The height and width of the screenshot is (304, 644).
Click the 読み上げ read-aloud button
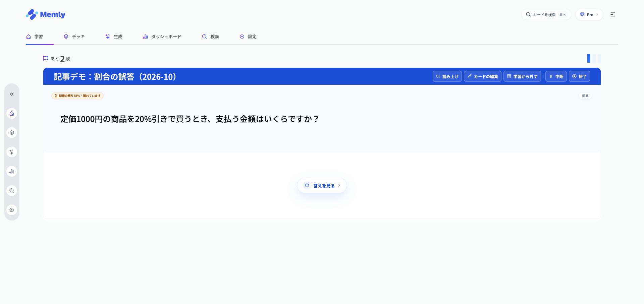point(447,76)
